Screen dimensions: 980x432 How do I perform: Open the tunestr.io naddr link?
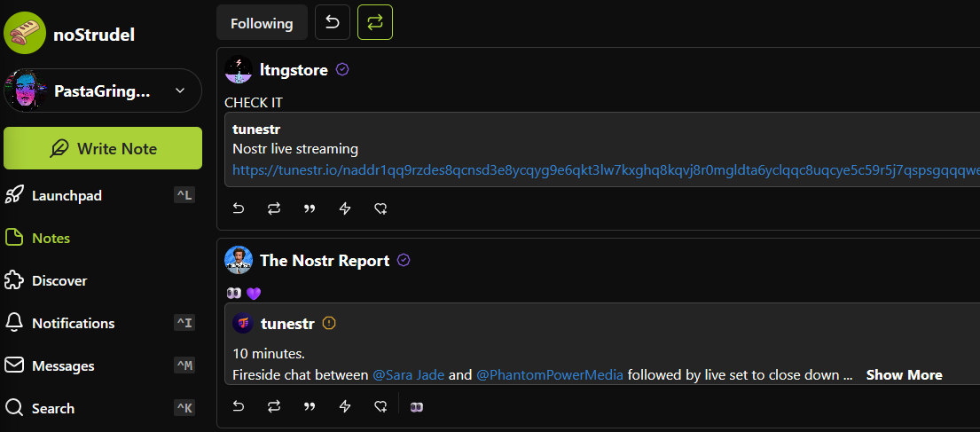[x=606, y=169]
